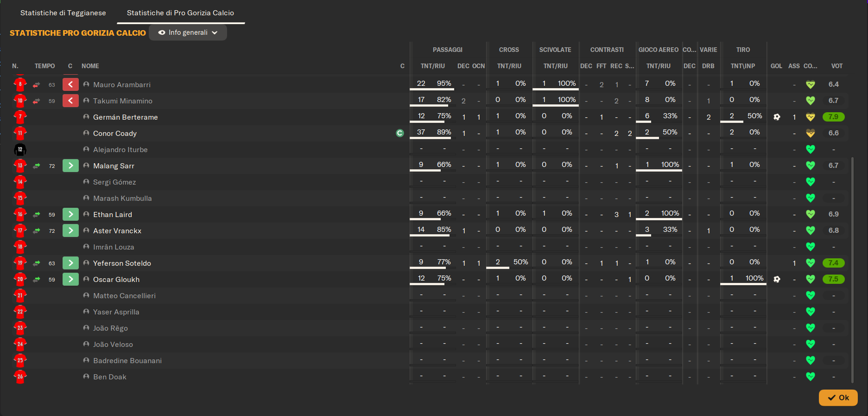Click Mauro Arambarri's condition heart icon

point(811,84)
